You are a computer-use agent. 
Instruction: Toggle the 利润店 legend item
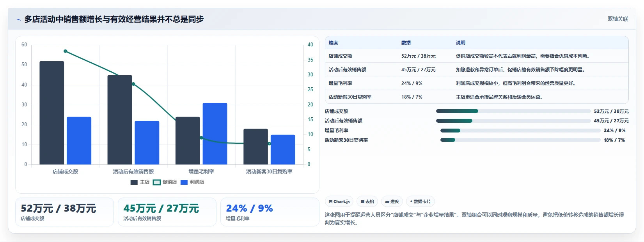tap(192, 182)
